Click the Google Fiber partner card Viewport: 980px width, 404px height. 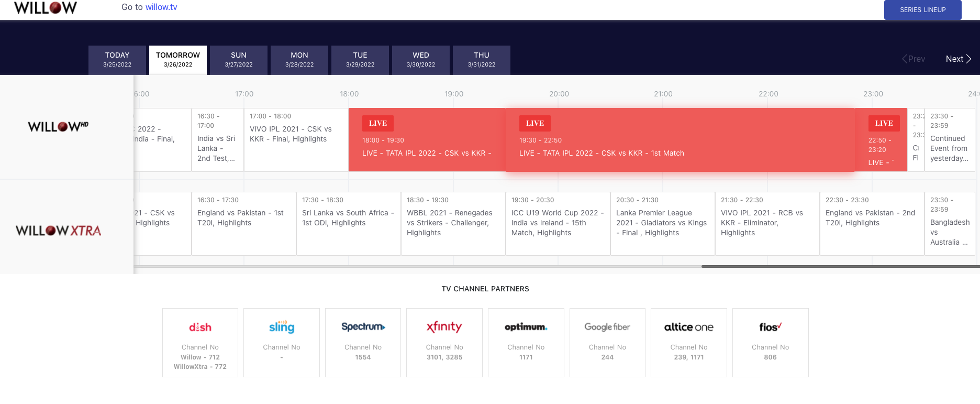pyautogui.click(x=607, y=343)
